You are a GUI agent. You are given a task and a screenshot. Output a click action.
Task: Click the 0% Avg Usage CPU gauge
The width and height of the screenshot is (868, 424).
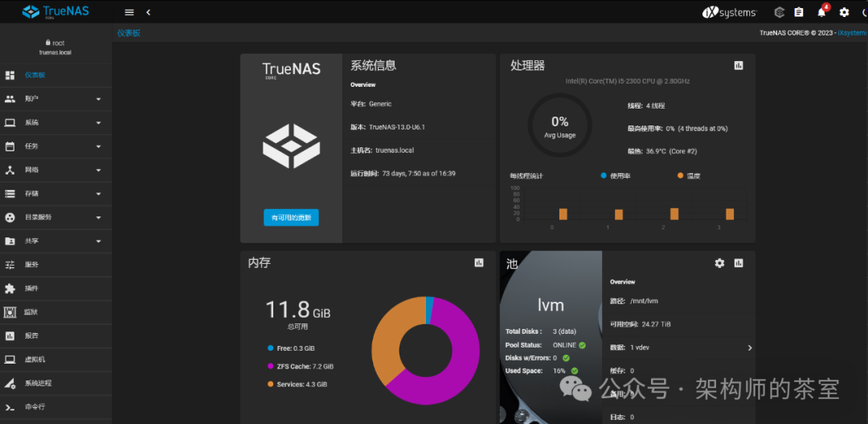click(x=559, y=126)
